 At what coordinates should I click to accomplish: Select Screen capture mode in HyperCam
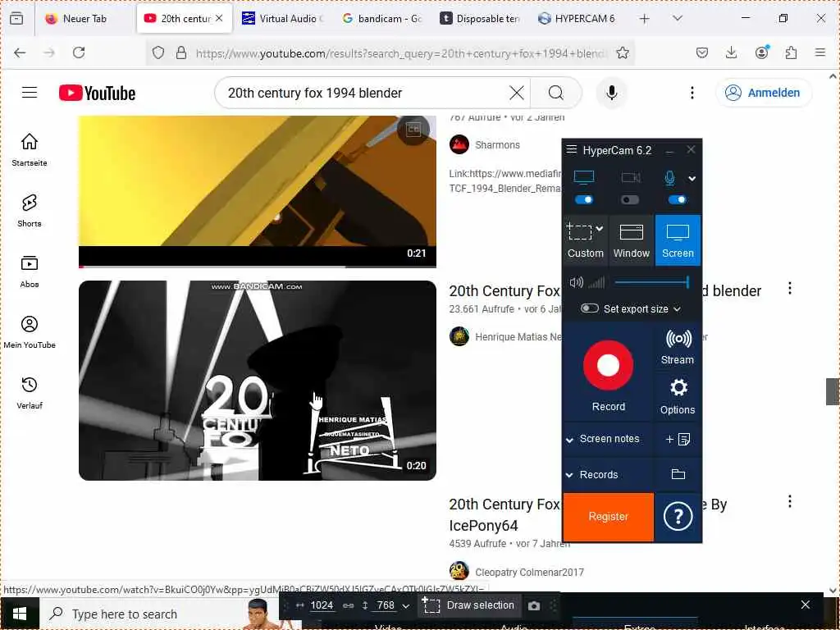point(678,240)
